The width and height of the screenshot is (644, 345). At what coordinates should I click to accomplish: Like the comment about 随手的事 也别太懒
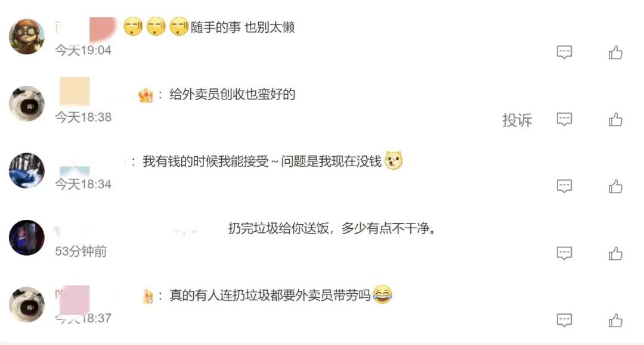click(615, 52)
